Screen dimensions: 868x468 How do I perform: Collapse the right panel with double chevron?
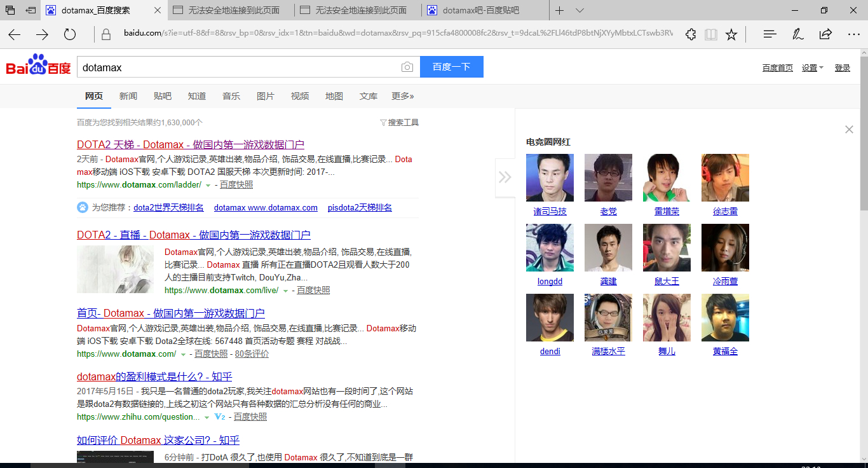click(x=505, y=177)
